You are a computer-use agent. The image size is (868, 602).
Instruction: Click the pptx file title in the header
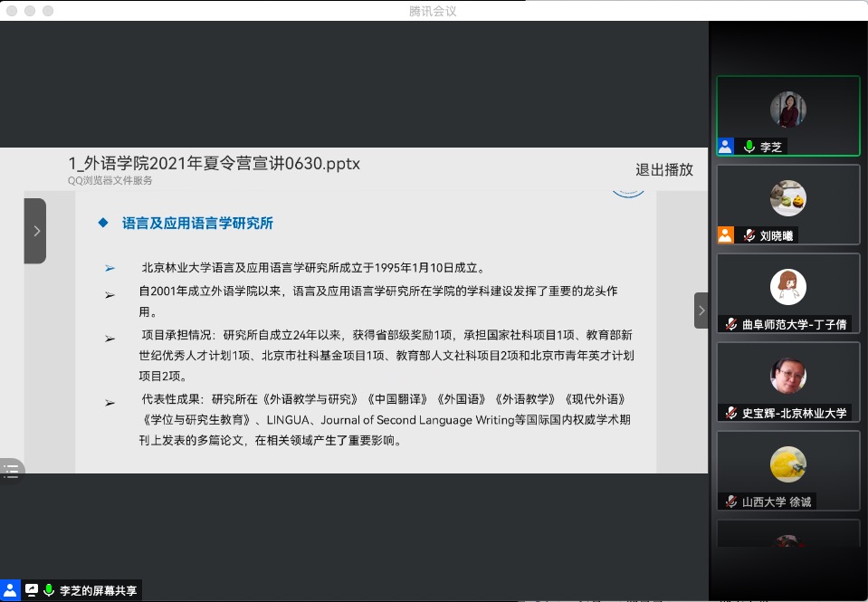pyautogui.click(x=215, y=164)
